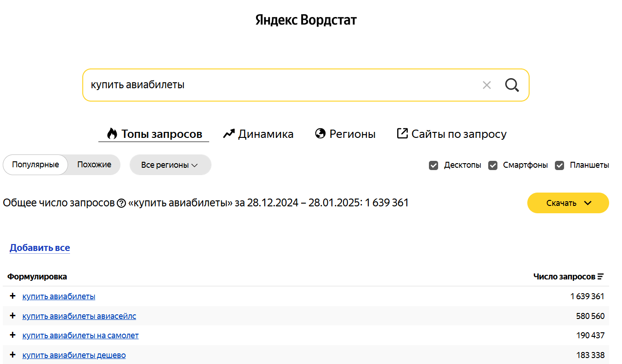Open the 'купить авиабилеты авиасейлс' query link

79,316
